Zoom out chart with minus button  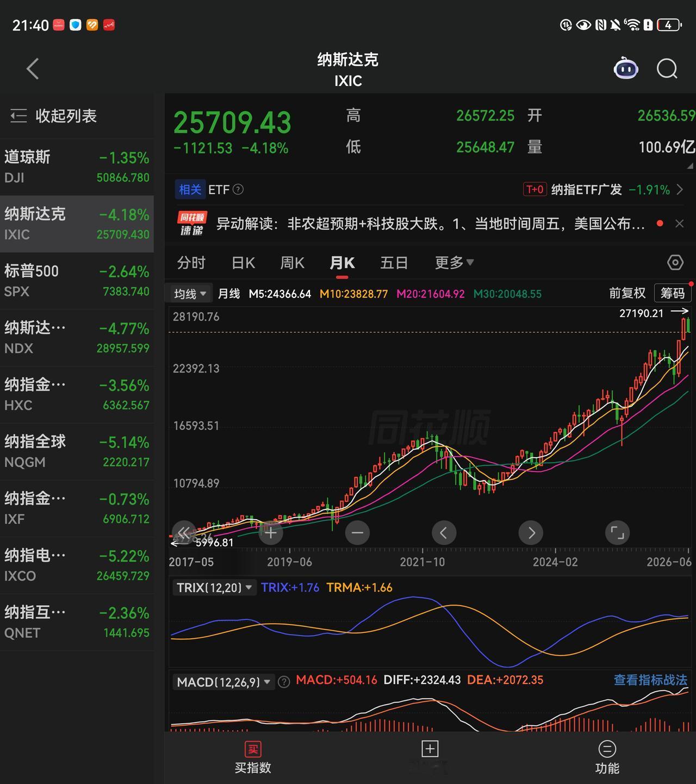(x=357, y=533)
